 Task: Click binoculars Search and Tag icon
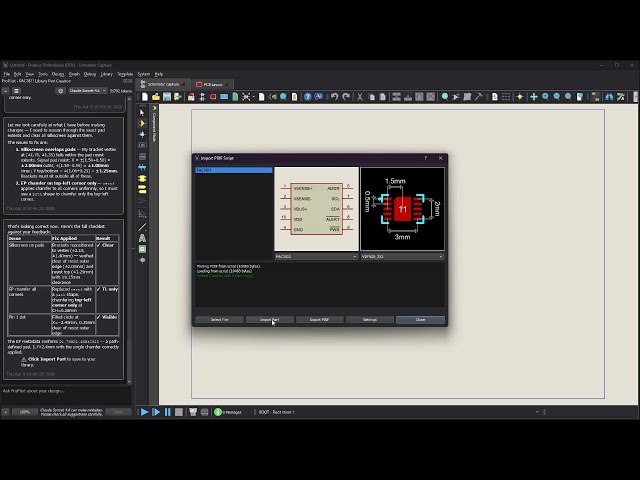[609, 97]
